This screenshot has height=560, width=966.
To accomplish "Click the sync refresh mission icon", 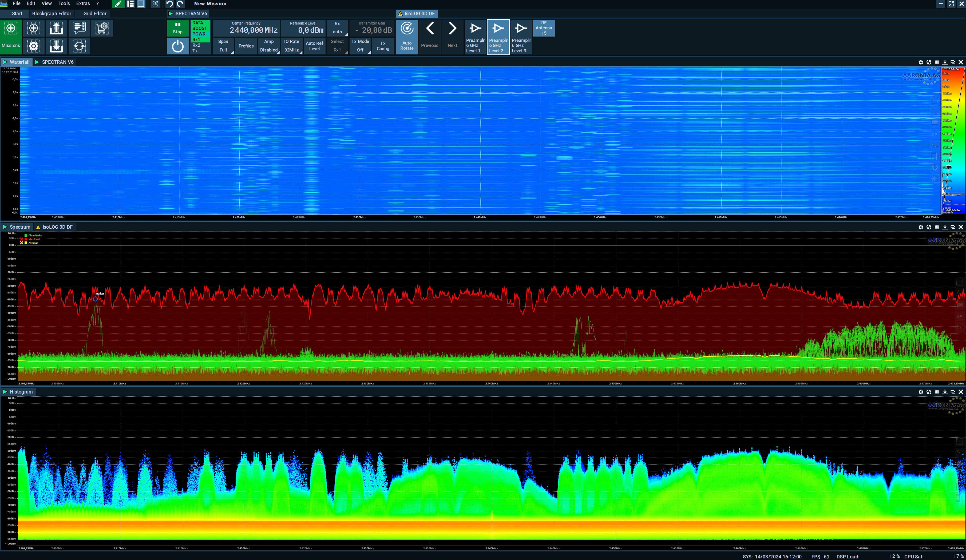I will coord(79,46).
